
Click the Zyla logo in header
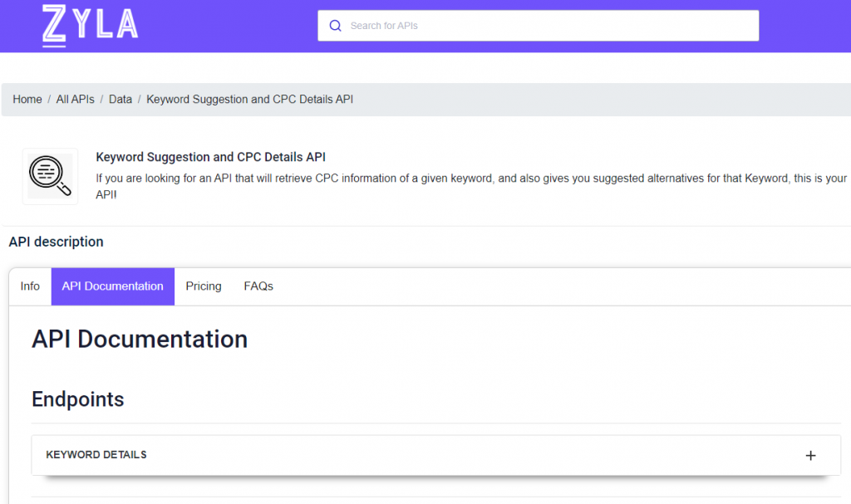point(91,25)
